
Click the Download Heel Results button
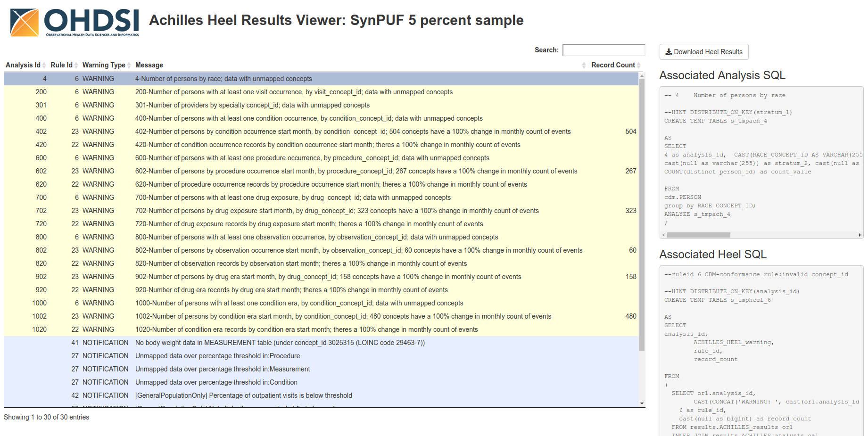(703, 52)
